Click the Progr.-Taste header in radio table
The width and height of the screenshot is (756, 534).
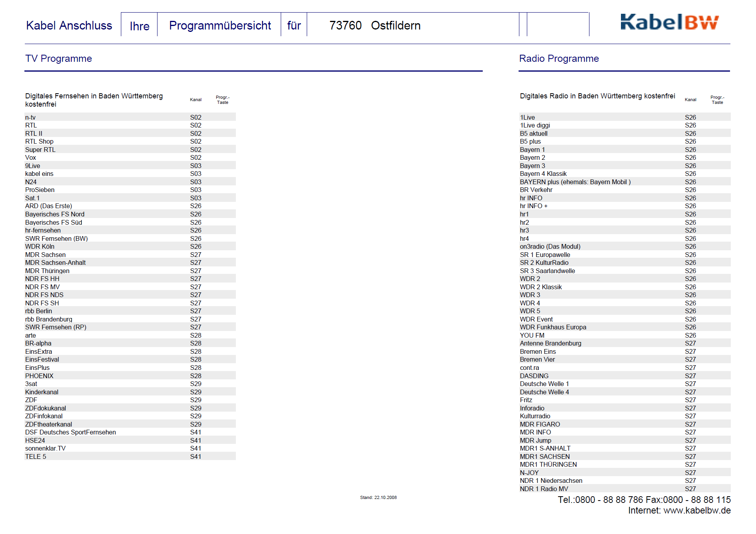pos(717,100)
